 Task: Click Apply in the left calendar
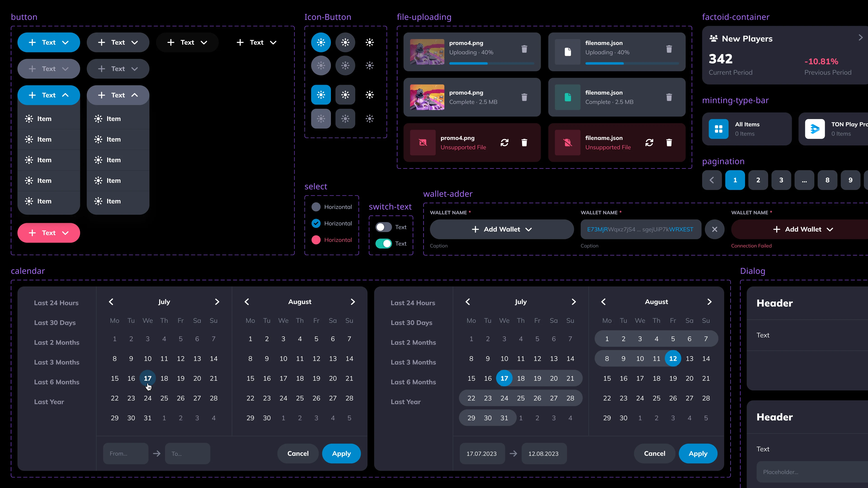341,454
